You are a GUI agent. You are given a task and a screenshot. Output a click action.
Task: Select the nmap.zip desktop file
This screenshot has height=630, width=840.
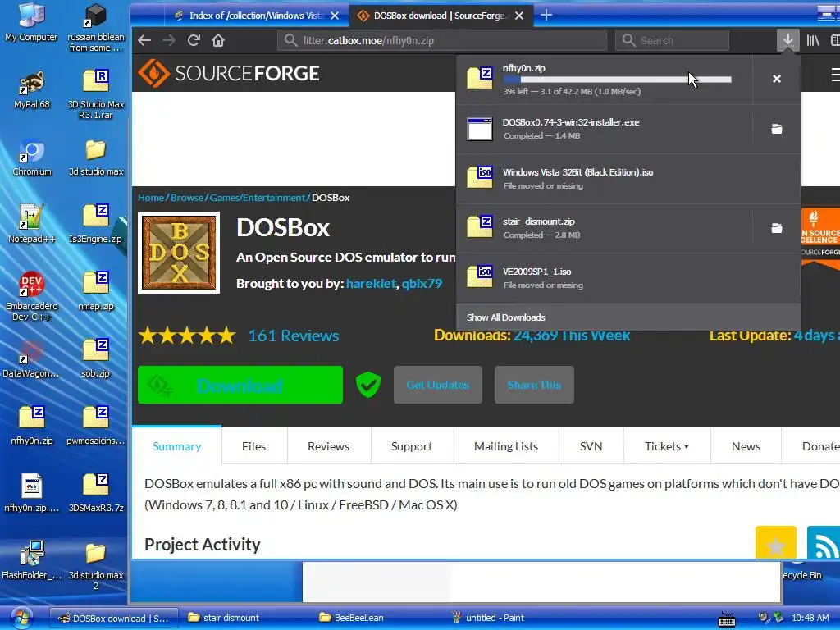click(x=96, y=291)
